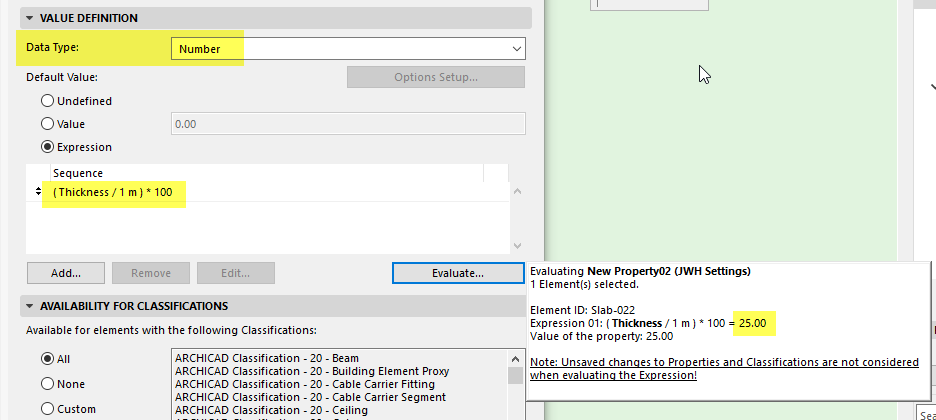Collapse Availability for Classifications section
Viewport: 936px width, 420px height.
[30, 306]
